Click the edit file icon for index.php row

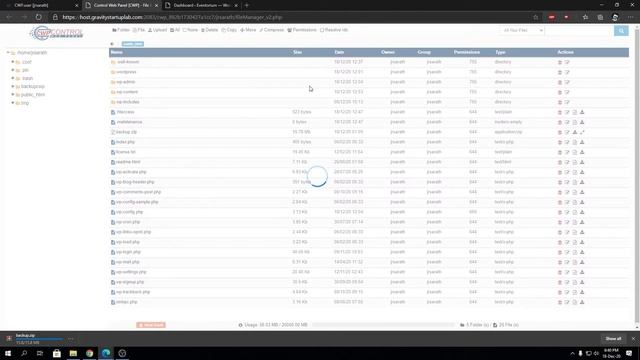click(x=575, y=142)
